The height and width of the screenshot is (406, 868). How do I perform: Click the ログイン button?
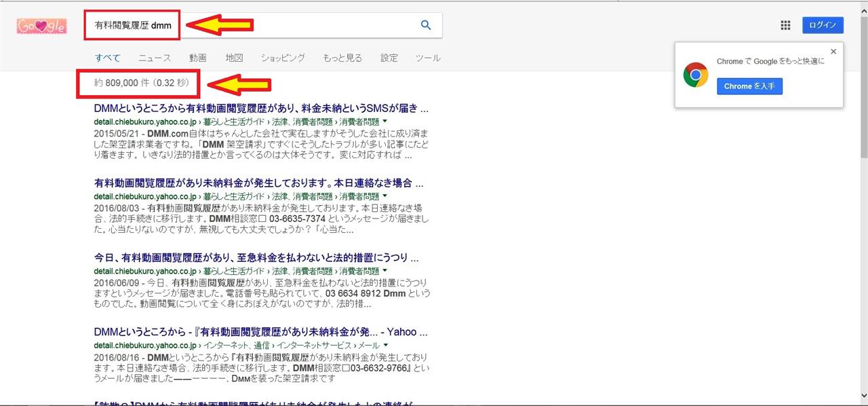click(x=823, y=25)
